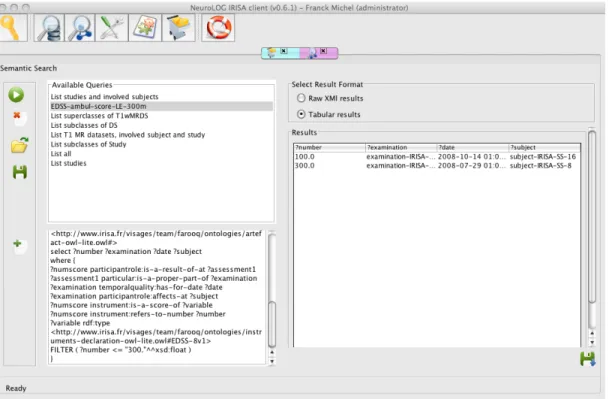
Task: Open the image viewer toolbar icon
Action: point(145,28)
